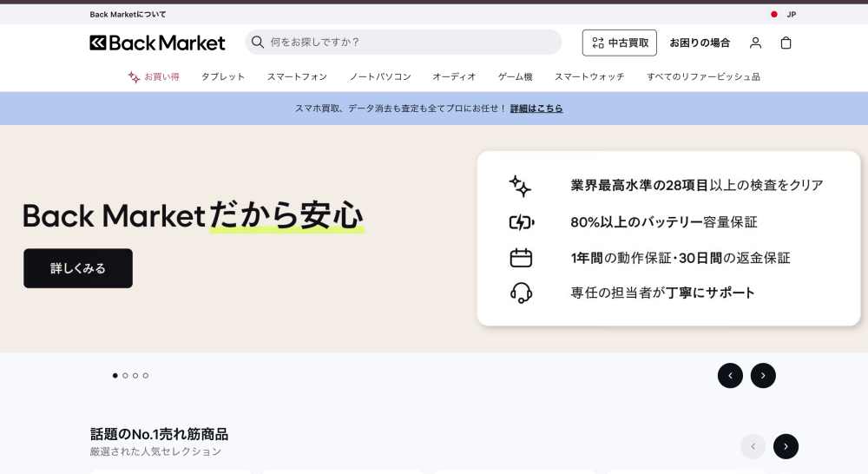Viewport: 868px width, 474px height.
Task: Open the 詳細はこちら link in banner
Action: tap(536, 109)
